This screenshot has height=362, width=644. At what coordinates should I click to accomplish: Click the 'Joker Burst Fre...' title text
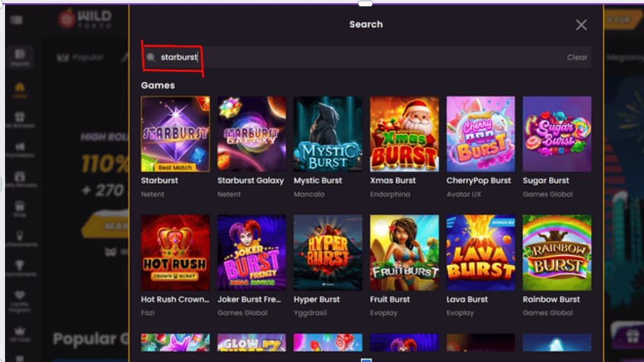(x=249, y=300)
